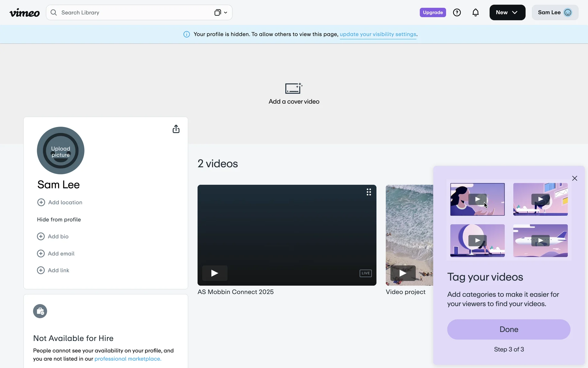Click the Add a cover video icon
This screenshot has width=588, height=368.
pyautogui.click(x=294, y=88)
